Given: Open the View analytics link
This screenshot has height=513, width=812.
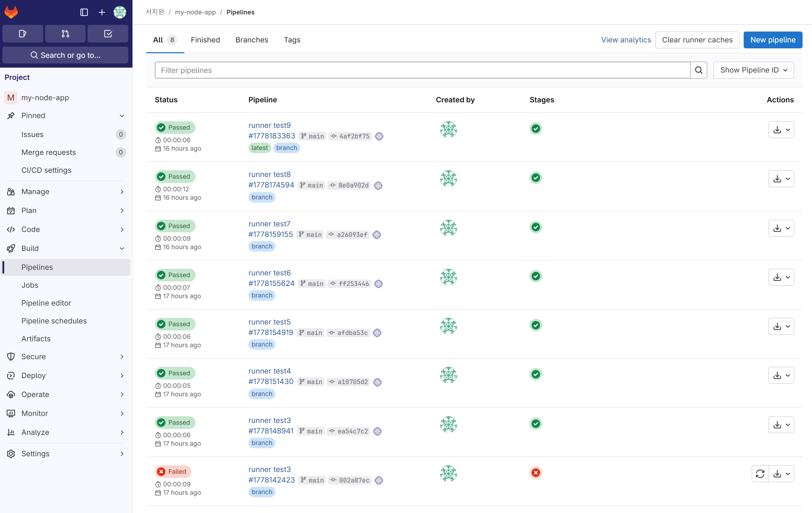Looking at the screenshot, I should pos(626,40).
